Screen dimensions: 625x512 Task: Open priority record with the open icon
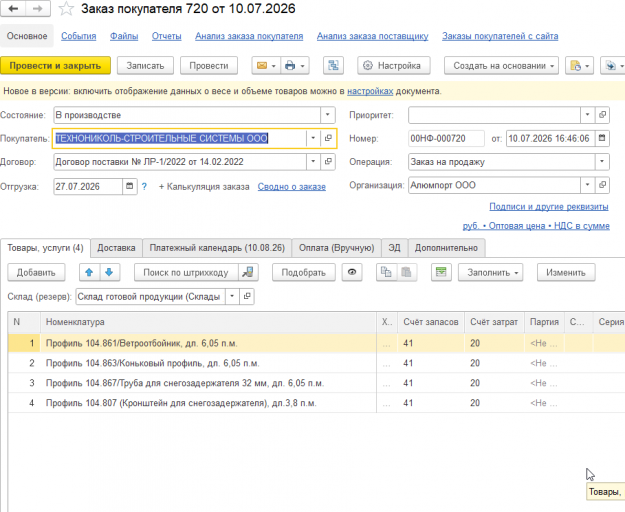[602, 115]
